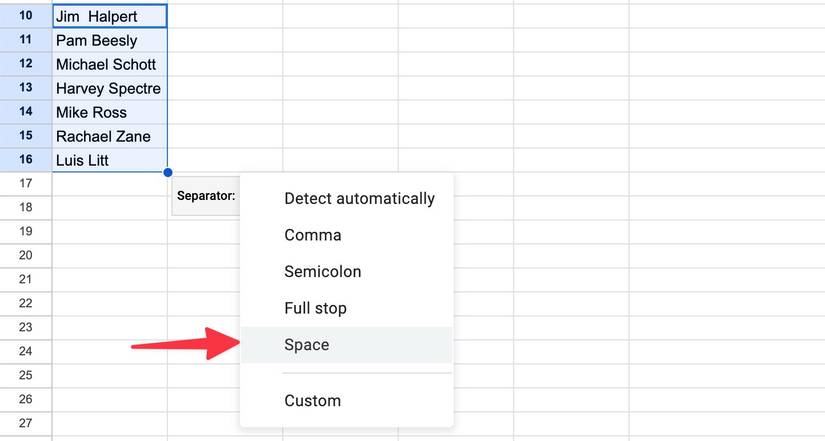This screenshot has height=441, width=825.
Task: Click row header 13
Action: [26, 88]
